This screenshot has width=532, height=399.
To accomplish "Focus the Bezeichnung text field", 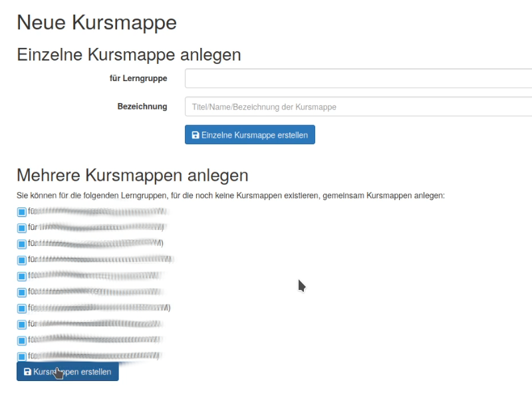I will (x=358, y=106).
